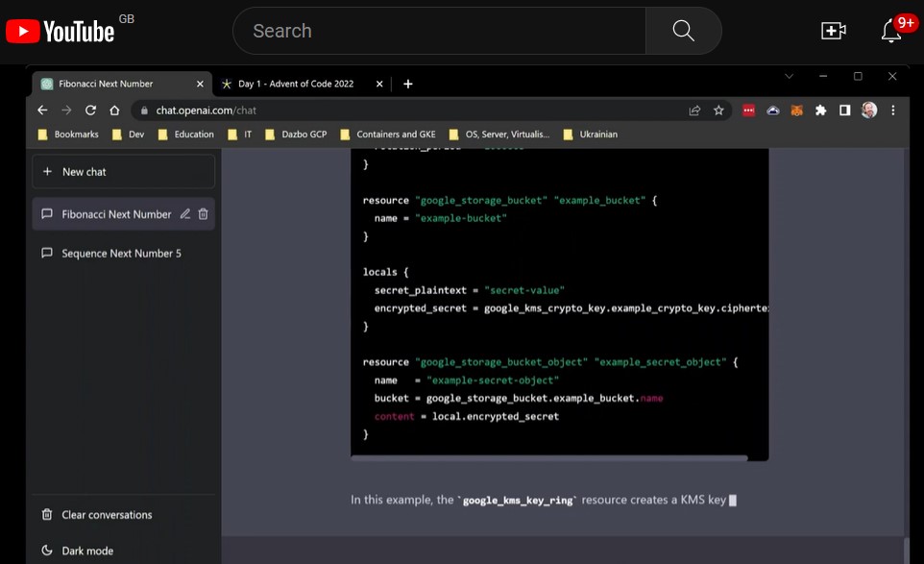924x564 pixels.
Task: Click the YouTube Search input field
Action: tap(439, 31)
